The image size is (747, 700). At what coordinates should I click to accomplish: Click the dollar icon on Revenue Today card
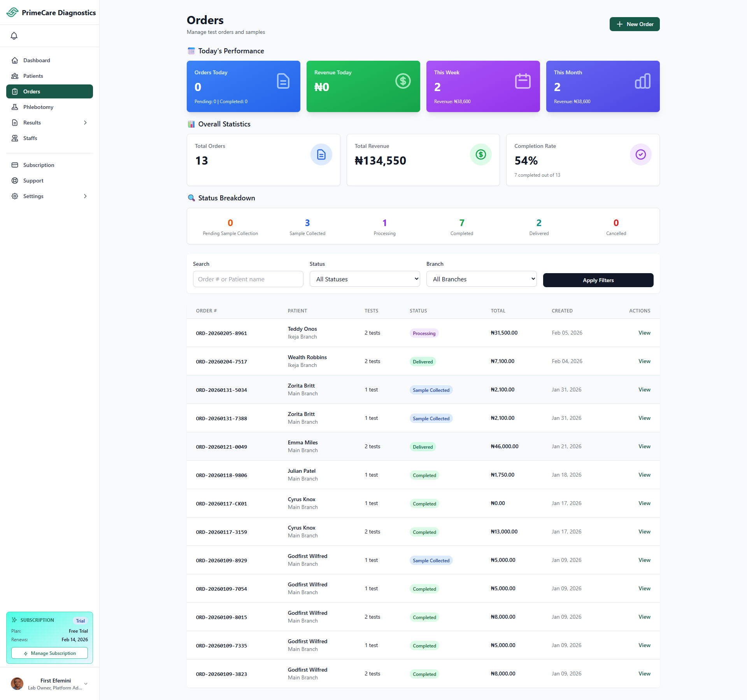tap(403, 81)
